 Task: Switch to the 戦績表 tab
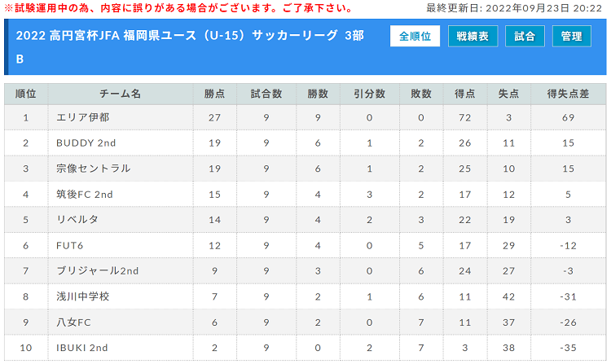pos(473,36)
